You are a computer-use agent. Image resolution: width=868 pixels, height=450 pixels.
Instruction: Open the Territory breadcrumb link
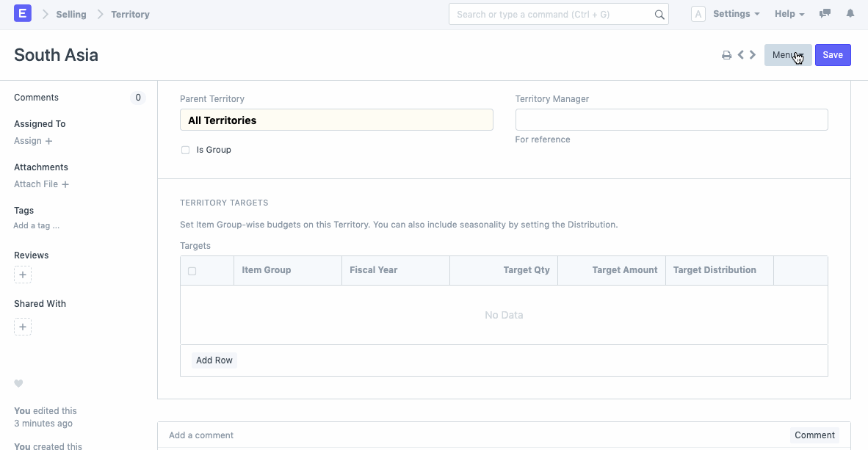tap(130, 13)
